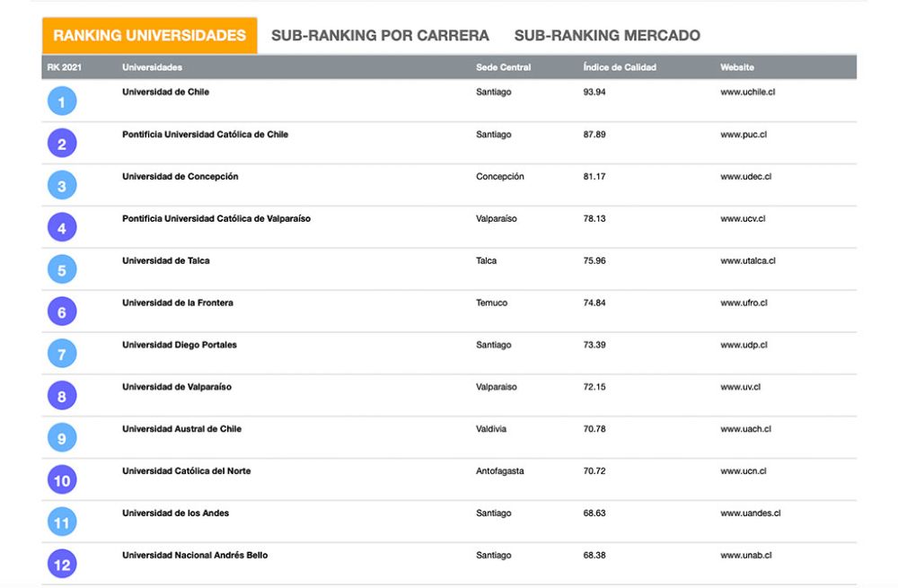Open the Sub-Ranking por Carrera tab
898x588 pixels.
tap(380, 36)
